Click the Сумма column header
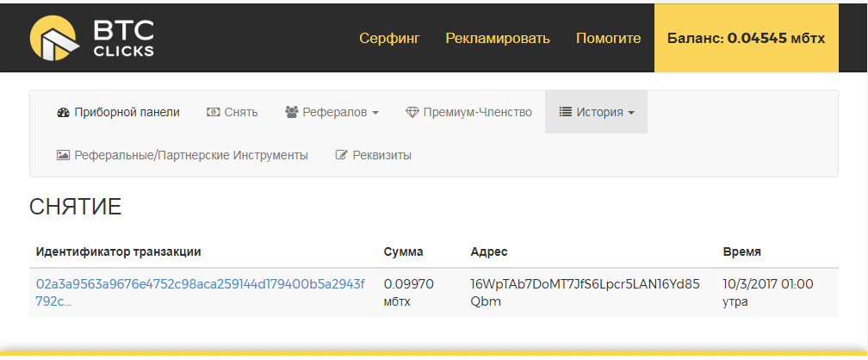This screenshot has width=868, height=360. point(403,251)
